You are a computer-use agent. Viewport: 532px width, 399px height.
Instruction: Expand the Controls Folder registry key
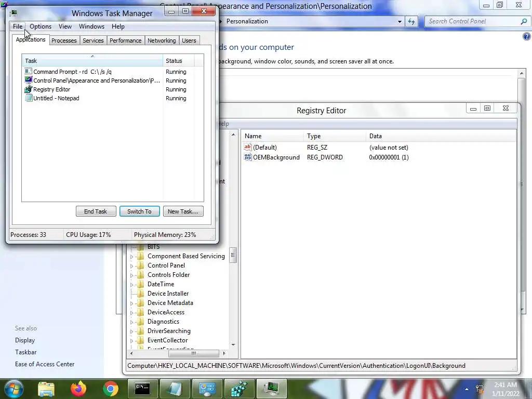[131, 275]
